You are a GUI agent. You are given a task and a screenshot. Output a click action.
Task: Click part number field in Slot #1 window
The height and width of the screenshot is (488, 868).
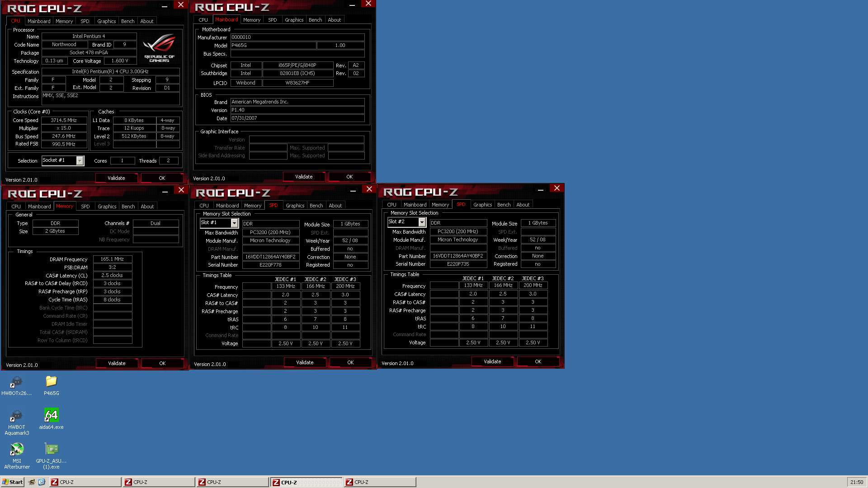[x=271, y=257]
